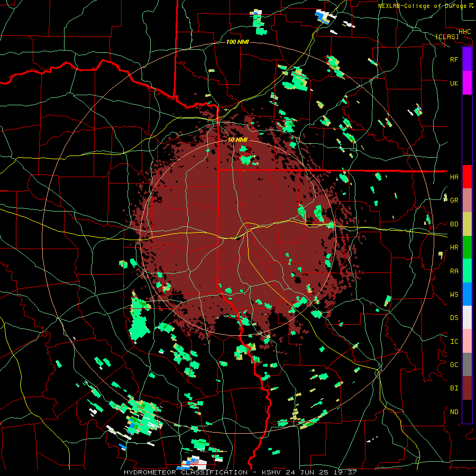This screenshot has width=476, height=476.
Task: Click the HHC product code text
Action: pyautogui.click(x=465, y=31)
